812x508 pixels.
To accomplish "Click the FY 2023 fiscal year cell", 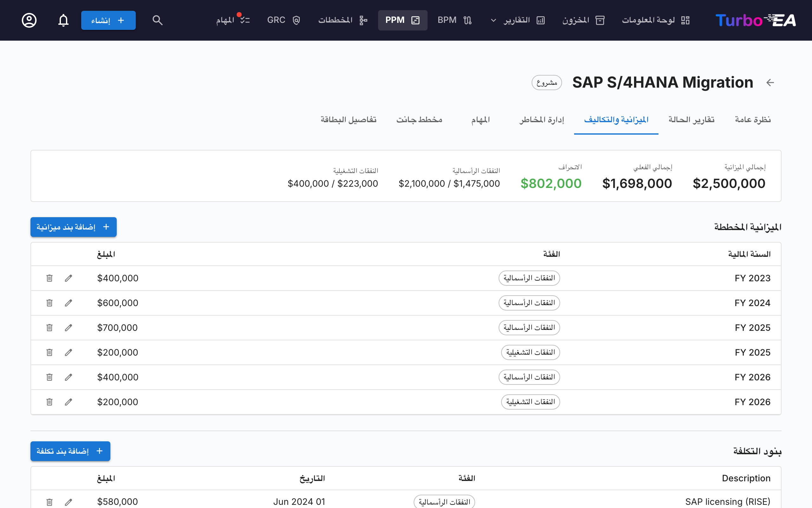I will [752, 278].
